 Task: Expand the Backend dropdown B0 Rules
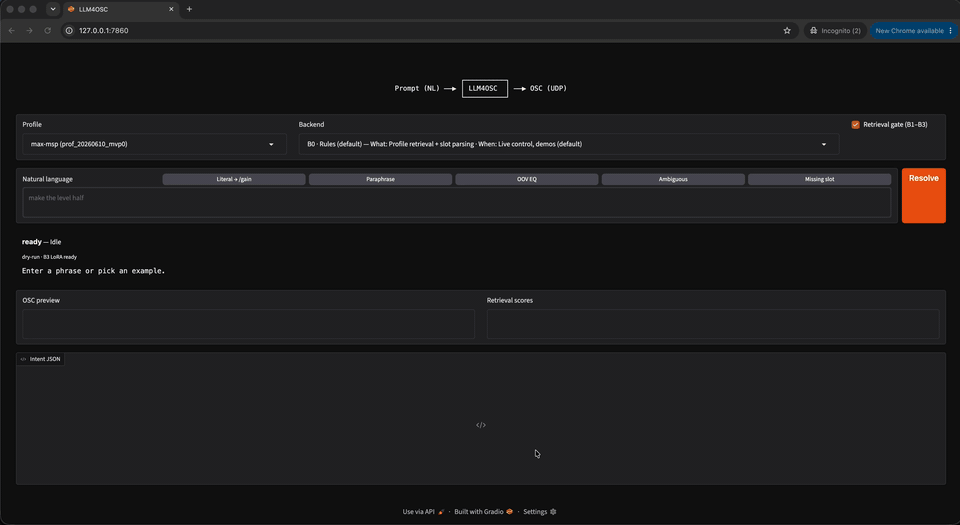coord(569,144)
